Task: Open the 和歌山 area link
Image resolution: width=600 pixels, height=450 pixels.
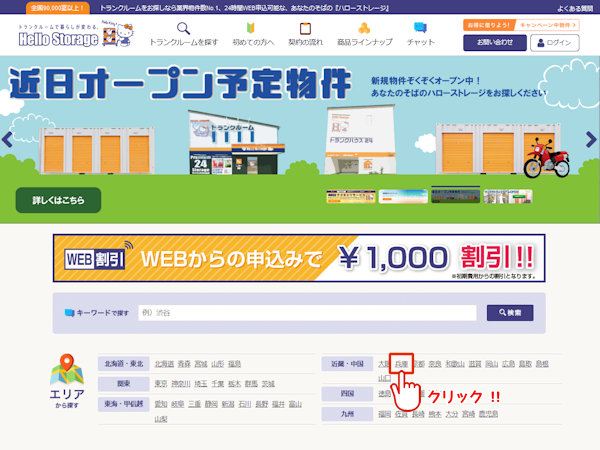Action: click(x=455, y=364)
